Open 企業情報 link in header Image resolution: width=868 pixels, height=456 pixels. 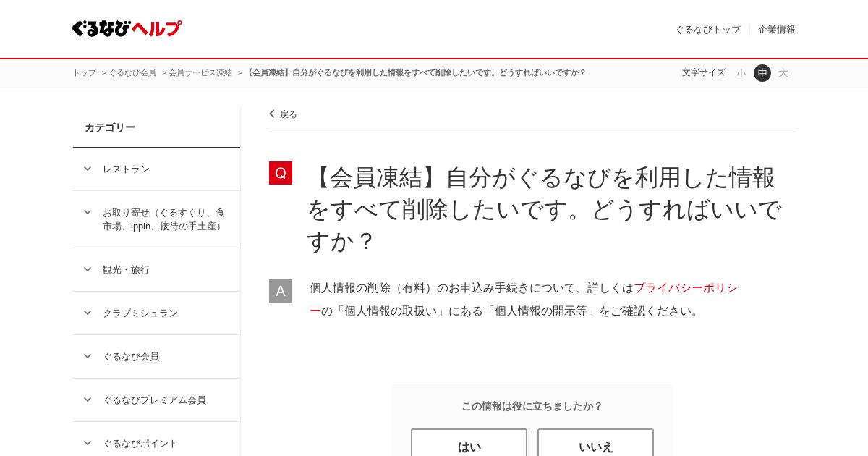click(777, 30)
